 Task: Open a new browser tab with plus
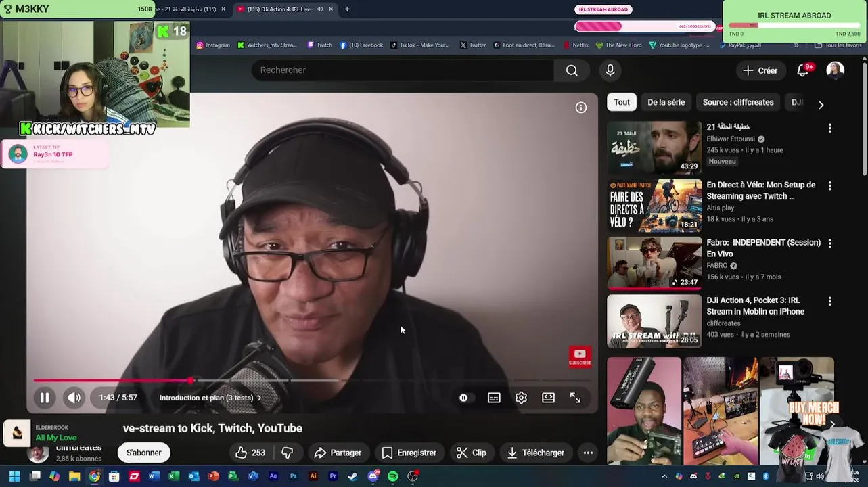(x=347, y=9)
